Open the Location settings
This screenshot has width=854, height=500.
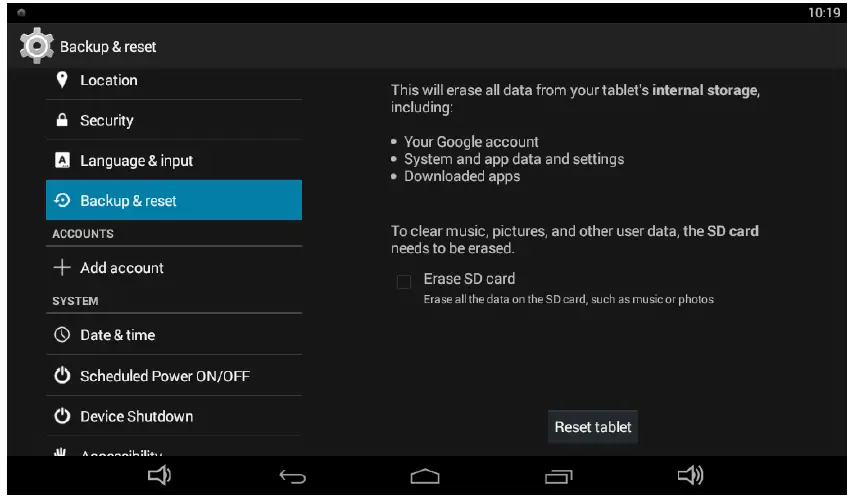click(174, 80)
